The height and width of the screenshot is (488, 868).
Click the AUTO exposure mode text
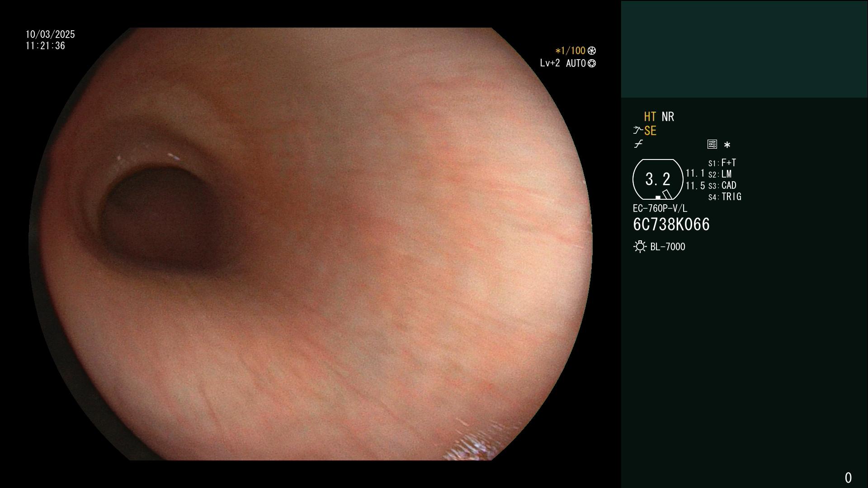point(576,63)
